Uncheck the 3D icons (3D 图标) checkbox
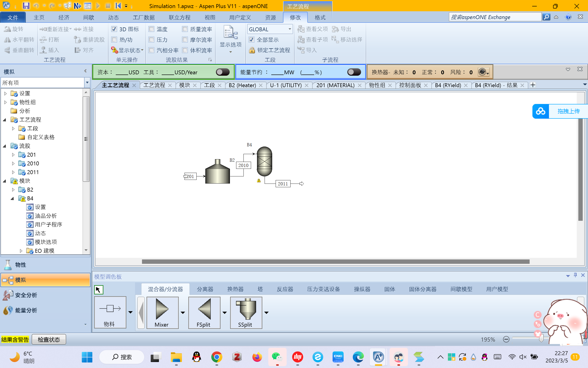This screenshot has width=588, height=368. point(114,29)
